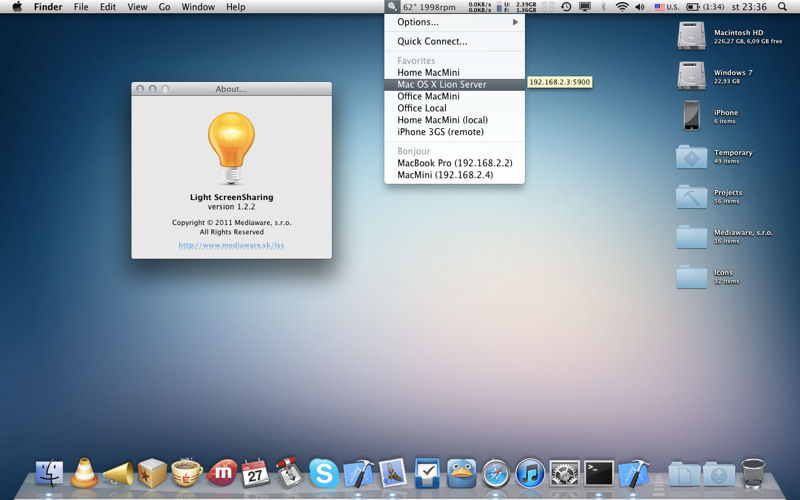Open the coffee cup app in Dock
The image size is (800, 500).
(187, 473)
